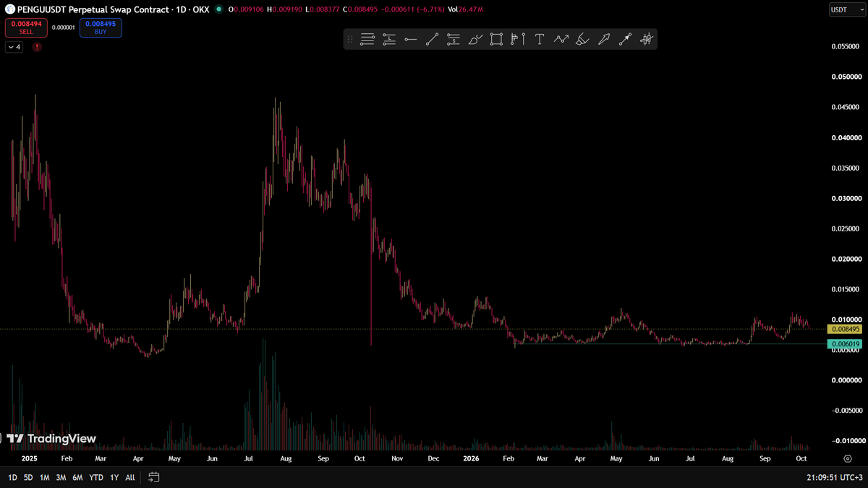Click the 0.030000 price scale label
The height and width of the screenshot is (488, 868).
(x=846, y=198)
